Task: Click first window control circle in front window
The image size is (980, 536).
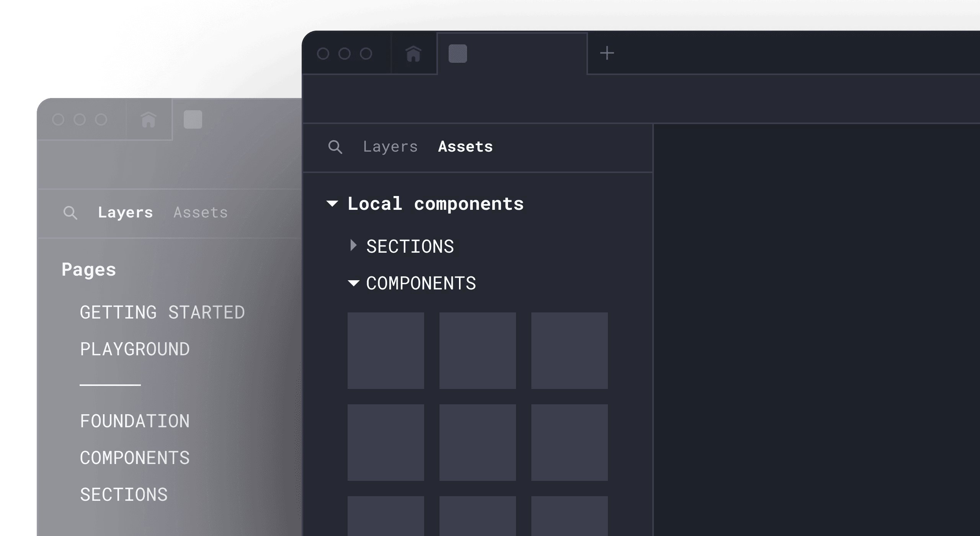Action: [323, 54]
